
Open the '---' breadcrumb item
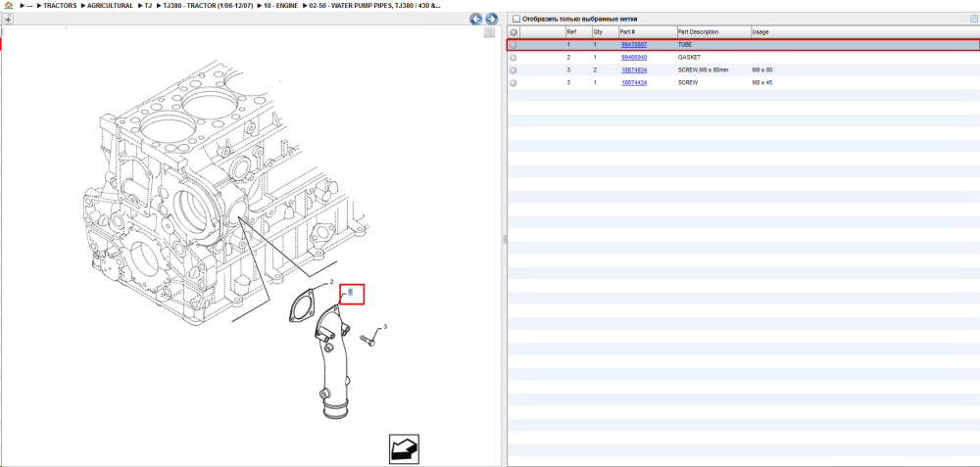click(28, 6)
